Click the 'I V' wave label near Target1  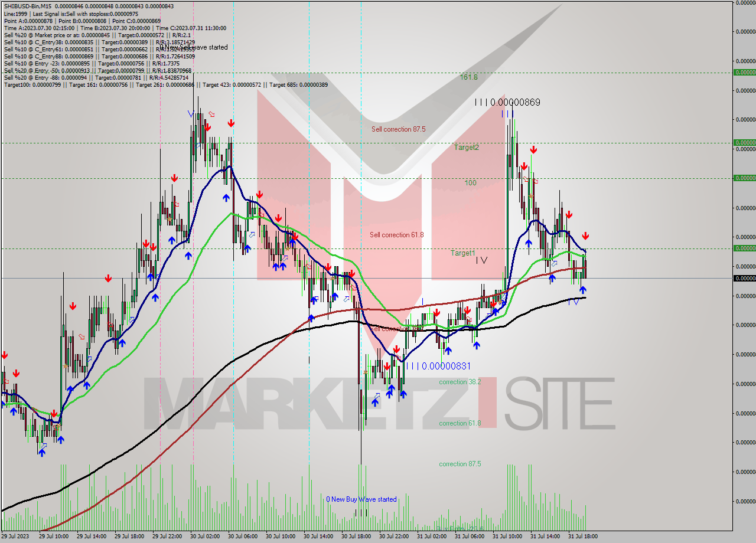(x=481, y=260)
